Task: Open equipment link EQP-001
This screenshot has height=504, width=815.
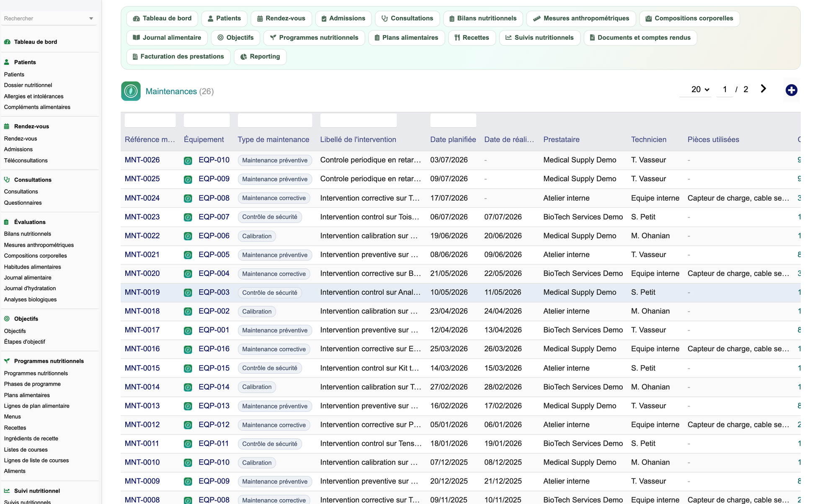Action: pos(214,330)
